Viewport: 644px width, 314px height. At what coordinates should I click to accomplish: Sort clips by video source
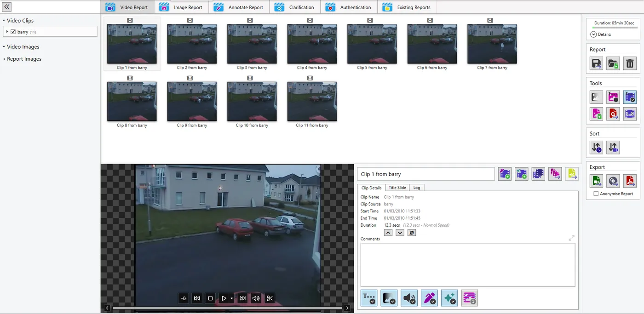(613, 147)
